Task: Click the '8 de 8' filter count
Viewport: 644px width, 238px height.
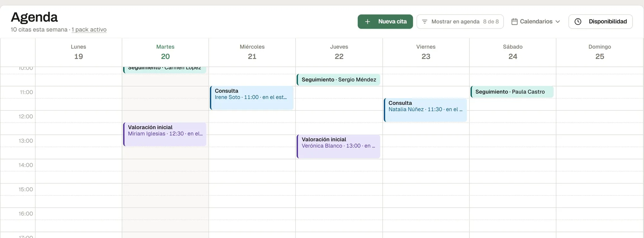Action: coord(491,22)
